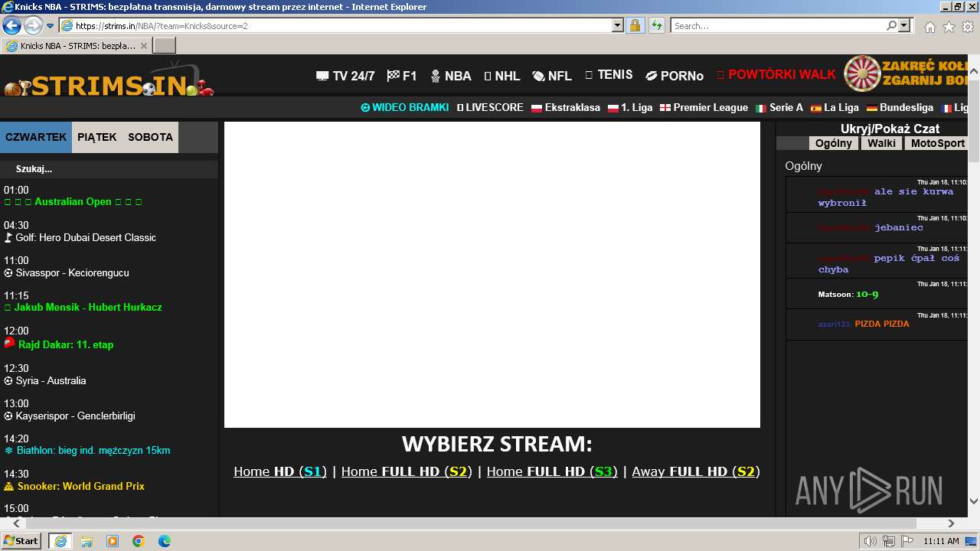Screen dimensions: 980x551
Task: Select the Knicks NBA browser tab
Action: (x=77, y=45)
